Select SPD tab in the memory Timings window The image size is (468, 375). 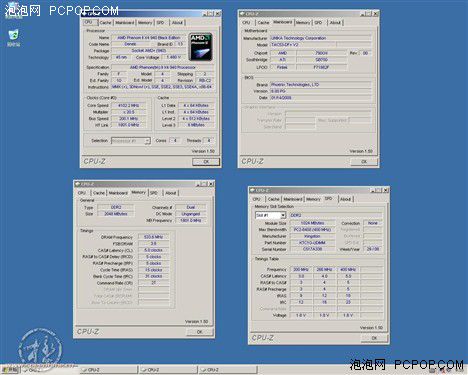coord(154,193)
